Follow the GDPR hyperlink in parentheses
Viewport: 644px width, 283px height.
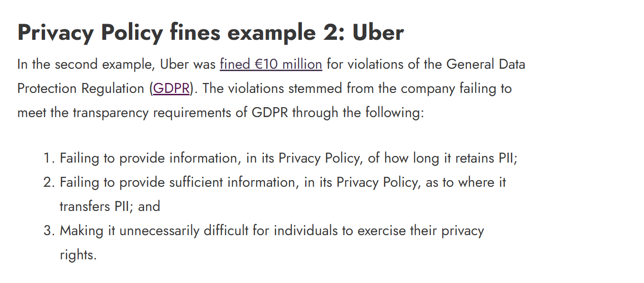[x=172, y=89]
